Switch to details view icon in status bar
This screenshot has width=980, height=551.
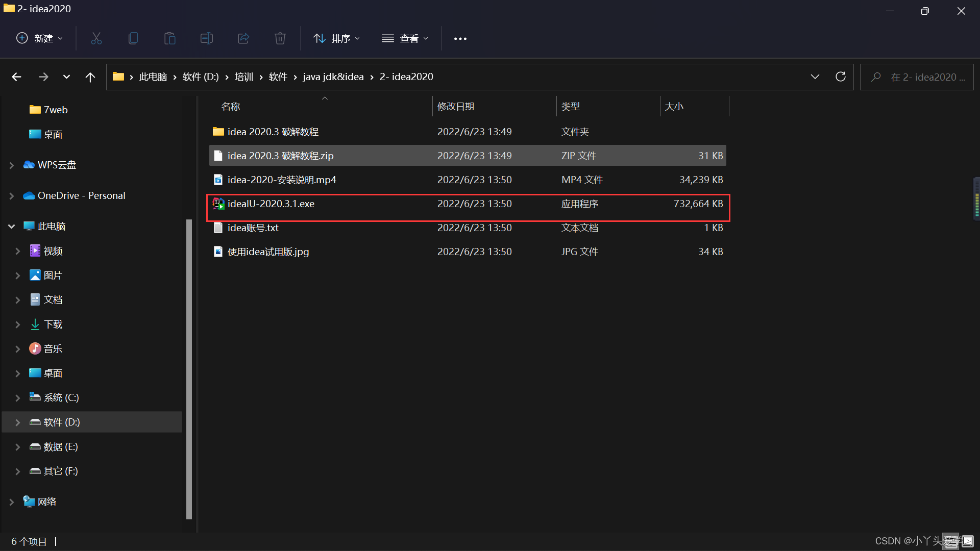tap(951, 541)
